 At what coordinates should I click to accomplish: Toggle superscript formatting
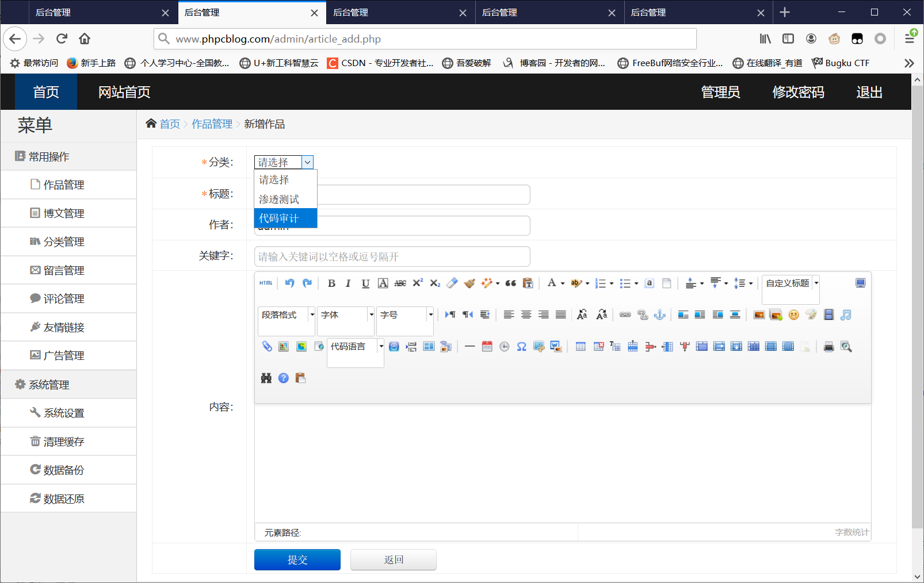click(418, 283)
